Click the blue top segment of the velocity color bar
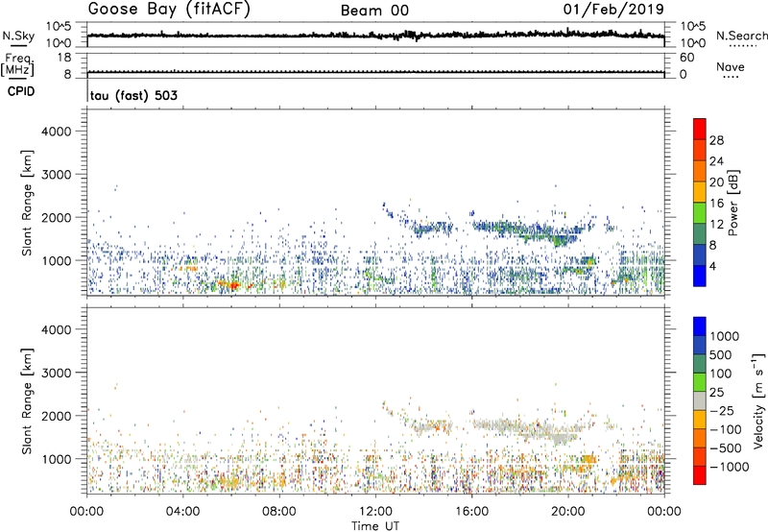Image resolution: width=768 pixels, height=532 pixels. click(x=700, y=326)
